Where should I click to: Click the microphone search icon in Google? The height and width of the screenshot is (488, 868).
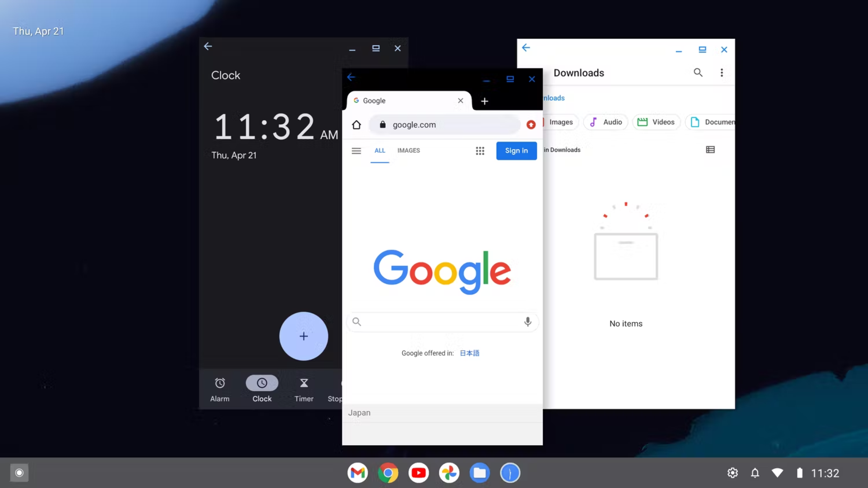click(x=527, y=322)
